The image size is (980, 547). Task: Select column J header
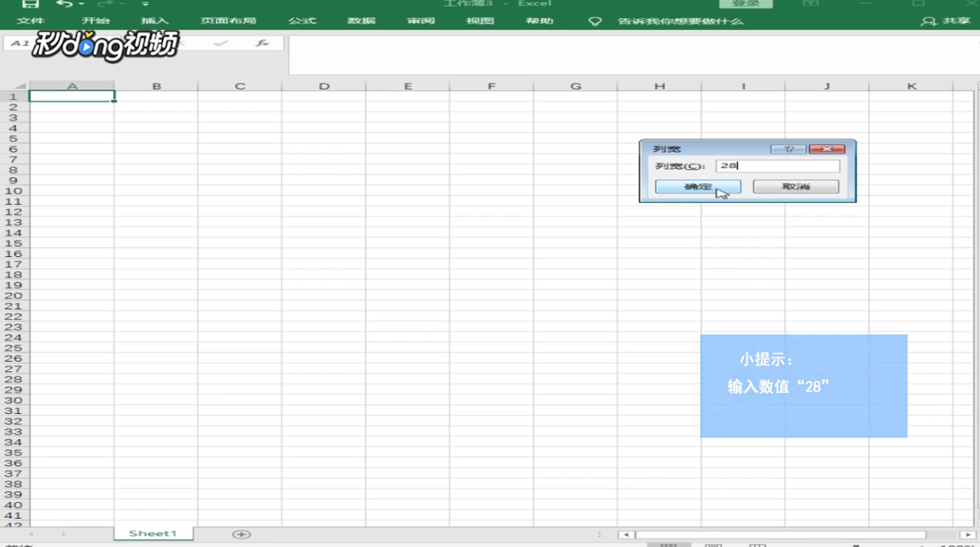[x=826, y=85]
